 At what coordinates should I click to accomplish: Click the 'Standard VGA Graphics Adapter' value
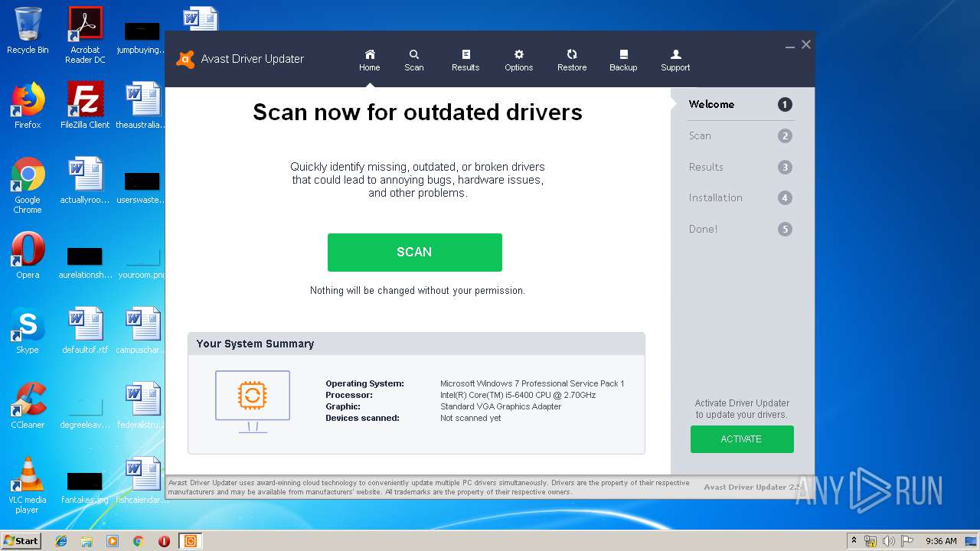pyautogui.click(x=501, y=406)
